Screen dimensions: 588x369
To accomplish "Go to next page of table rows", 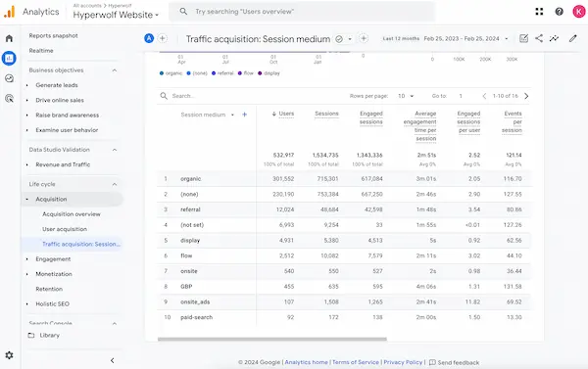I will pos(526,96).
